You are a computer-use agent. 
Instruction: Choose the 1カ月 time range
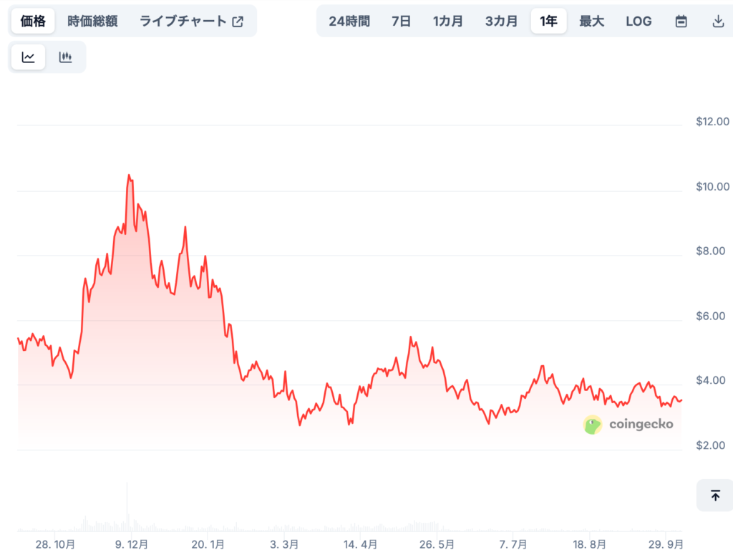(x=448, y=21)
